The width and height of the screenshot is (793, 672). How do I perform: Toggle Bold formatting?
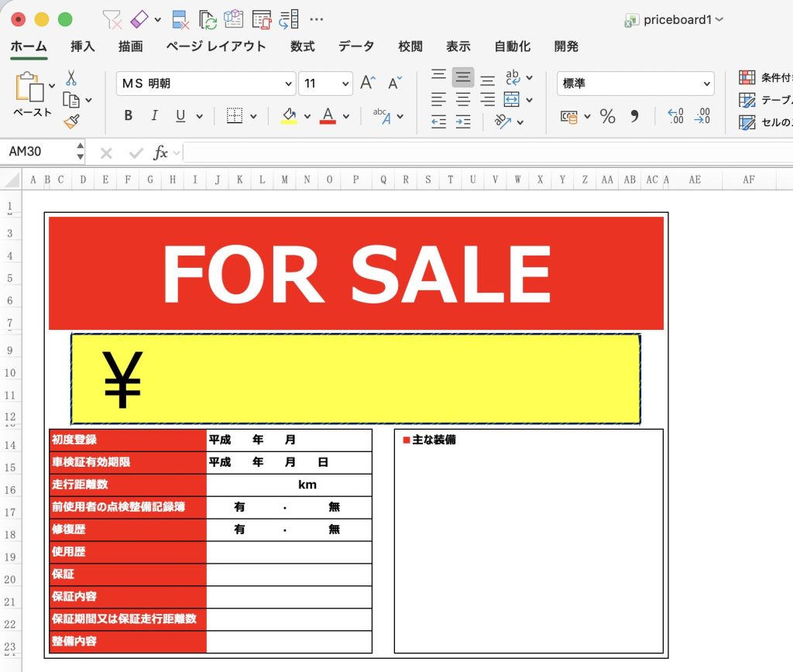tap(129, 116)
